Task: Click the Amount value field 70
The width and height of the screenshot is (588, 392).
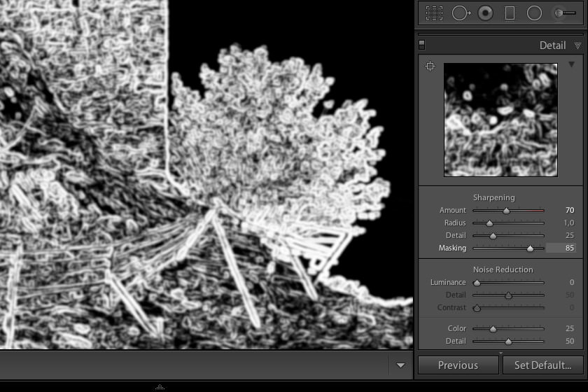Action: click(x=570, y=210)
